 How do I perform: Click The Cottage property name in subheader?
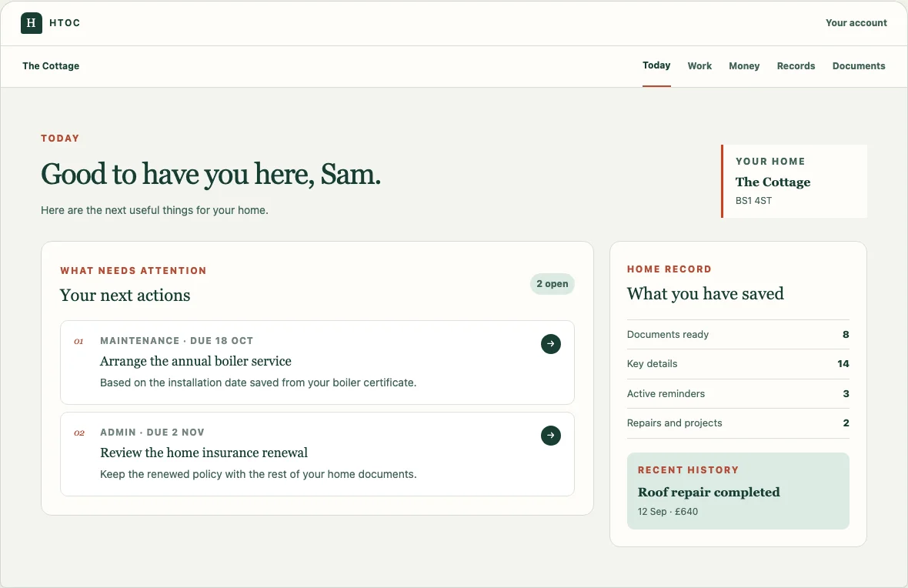pos(51,66)
